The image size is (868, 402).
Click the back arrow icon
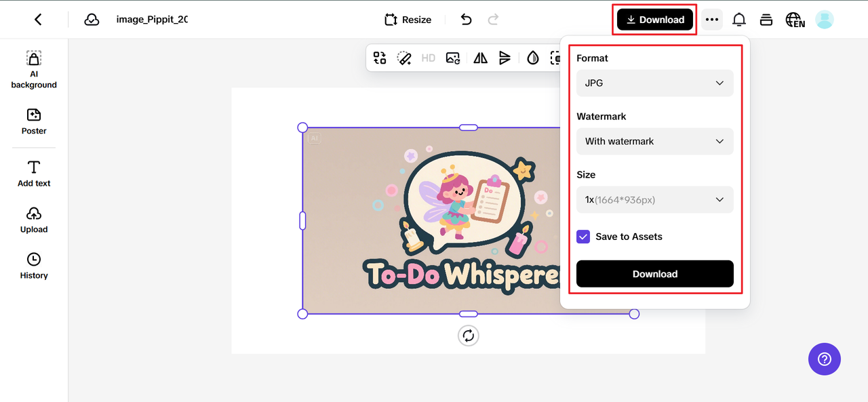[38, 20]
